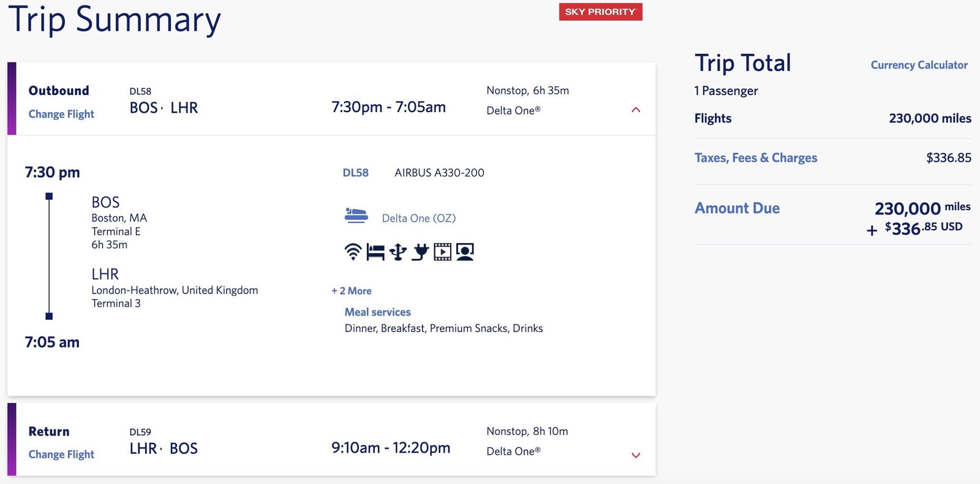Viewport: 980px width, 484px height.
Task: Expand the Return flight details chevron
Action: 636,455
